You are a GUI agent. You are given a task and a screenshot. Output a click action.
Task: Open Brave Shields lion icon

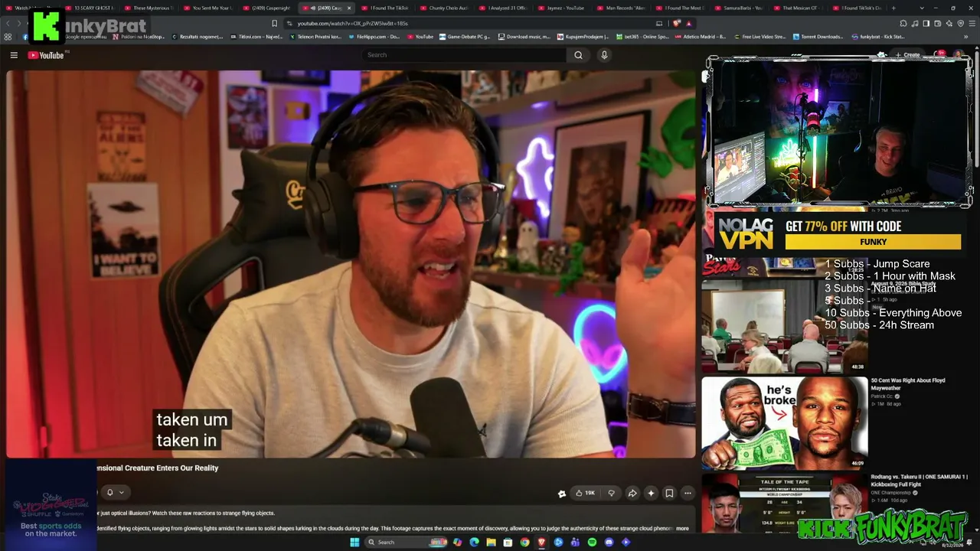[676, 24]
